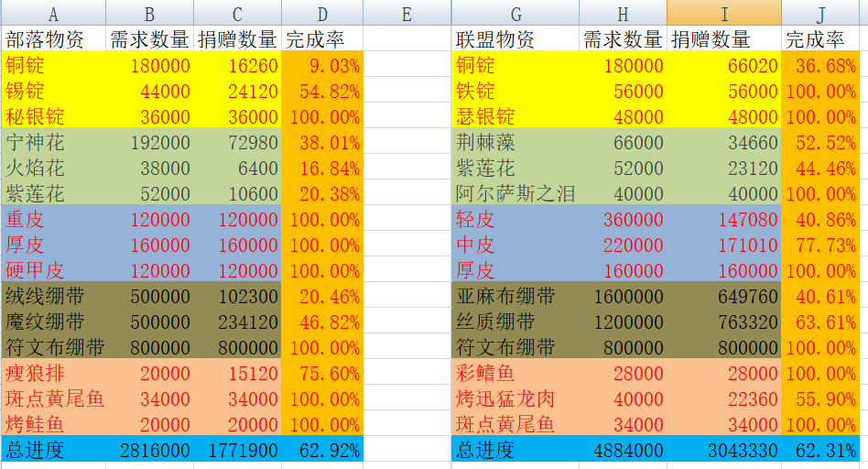Select column A header
The width and height of the screenshot is (868, 469).
pos(53,14)
